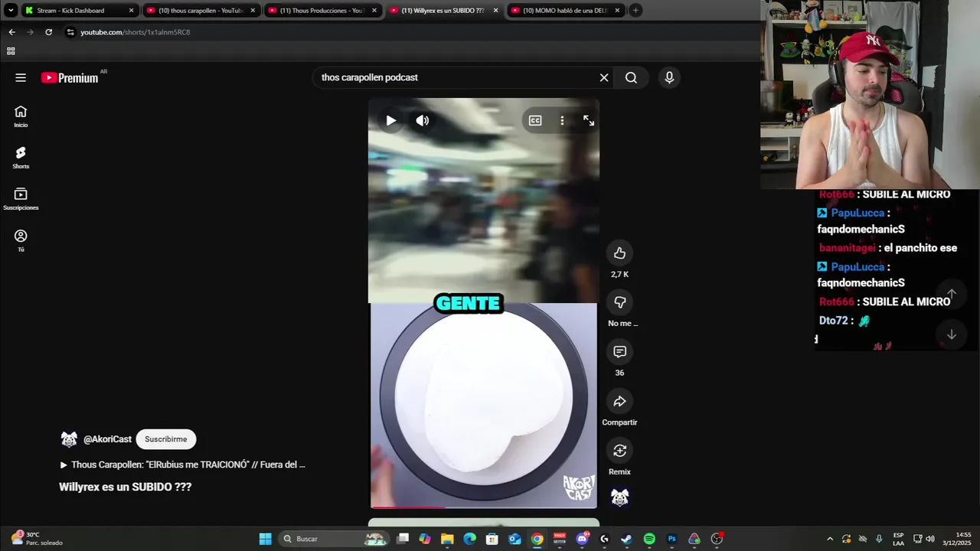Open the site info icon in address bar
980x551 pixels.
(x=70, y=32)
